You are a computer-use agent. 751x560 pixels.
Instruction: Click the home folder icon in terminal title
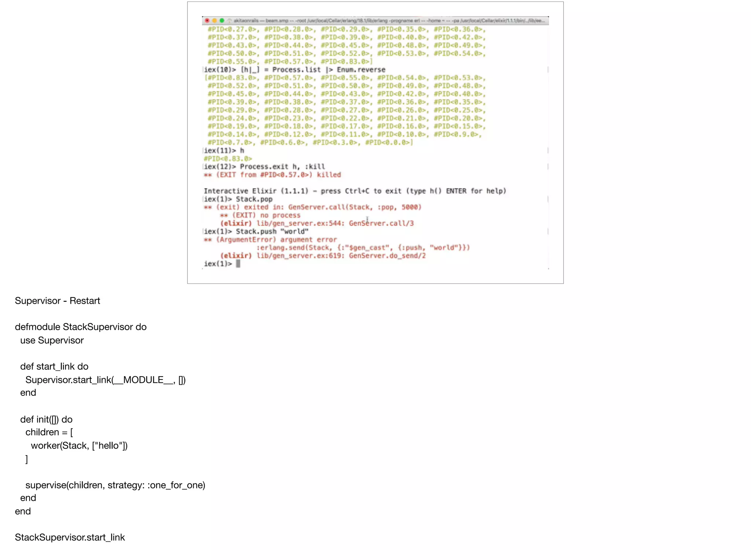click(230, 21)
